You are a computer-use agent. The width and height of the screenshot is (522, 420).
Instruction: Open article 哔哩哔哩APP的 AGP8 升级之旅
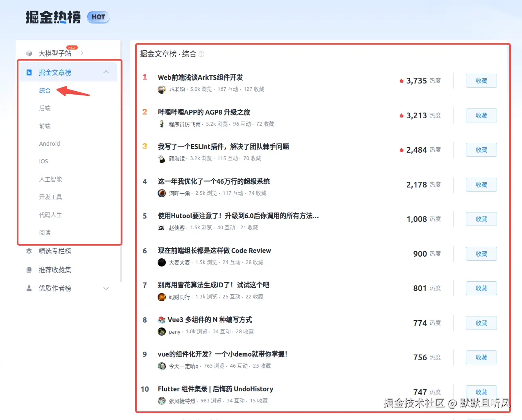(x=204, y=112)
